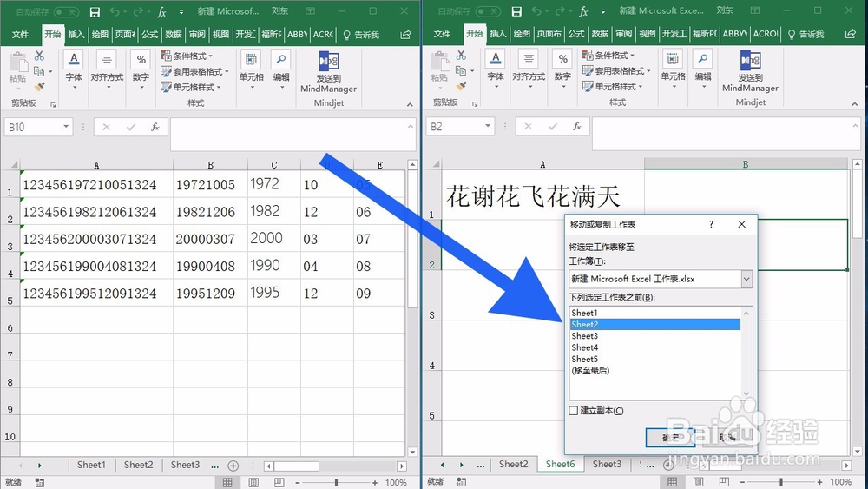Open 工作簿 combo box in dialog

(x=661, y=279)
